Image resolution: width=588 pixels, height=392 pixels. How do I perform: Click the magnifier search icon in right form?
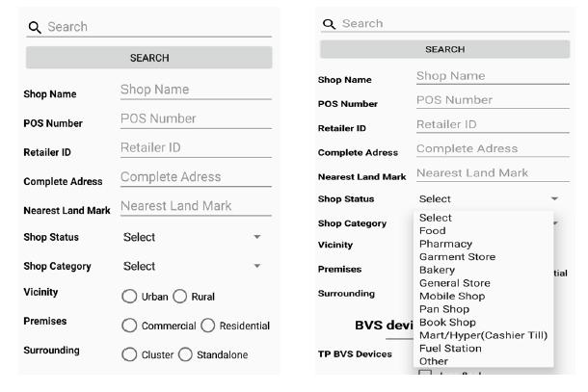(x=328, y=22)
